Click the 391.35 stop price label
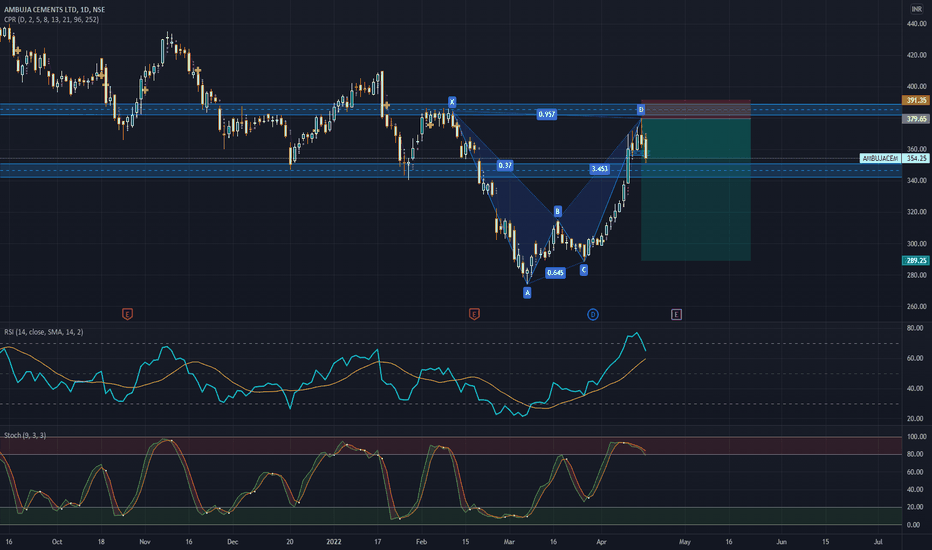The width and height of the screenshot is (932, 550). (x=916, y=100)
